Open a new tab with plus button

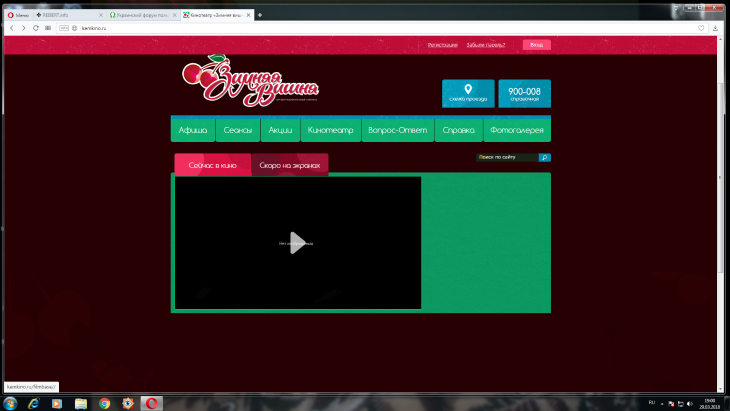coord(260,15)
